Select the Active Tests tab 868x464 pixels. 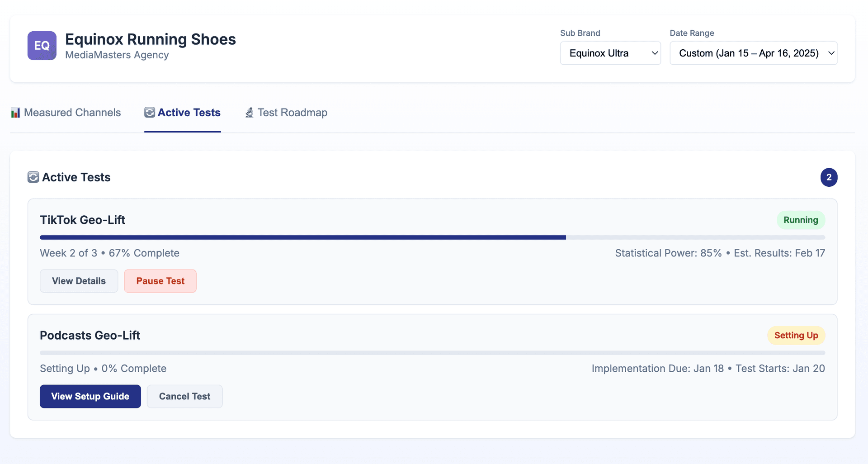tap(183, 113)
